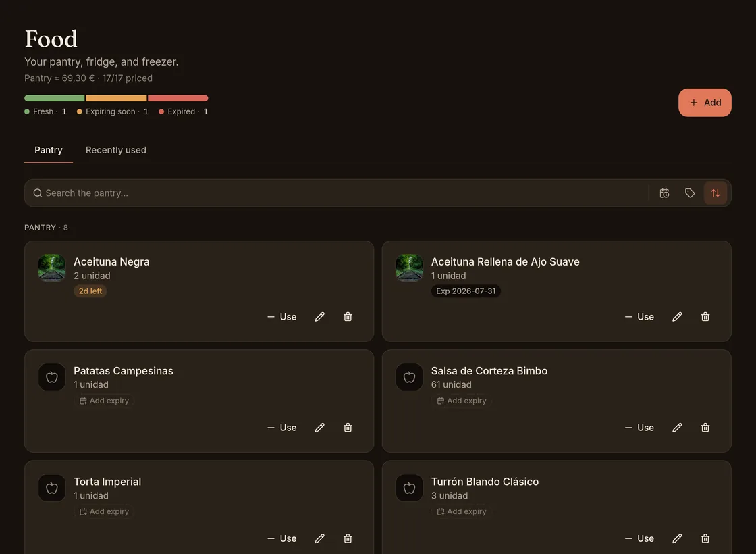Image resolution: width=756 pixels, height=554 pixels.
Task: Add expiry for Patatas Campesinas
Action: coord(104,401)
